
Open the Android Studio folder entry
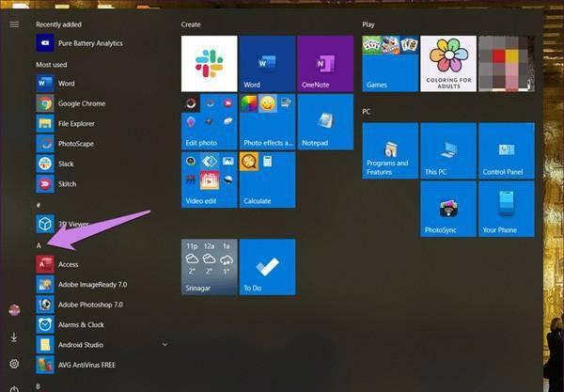coord(102,345)
